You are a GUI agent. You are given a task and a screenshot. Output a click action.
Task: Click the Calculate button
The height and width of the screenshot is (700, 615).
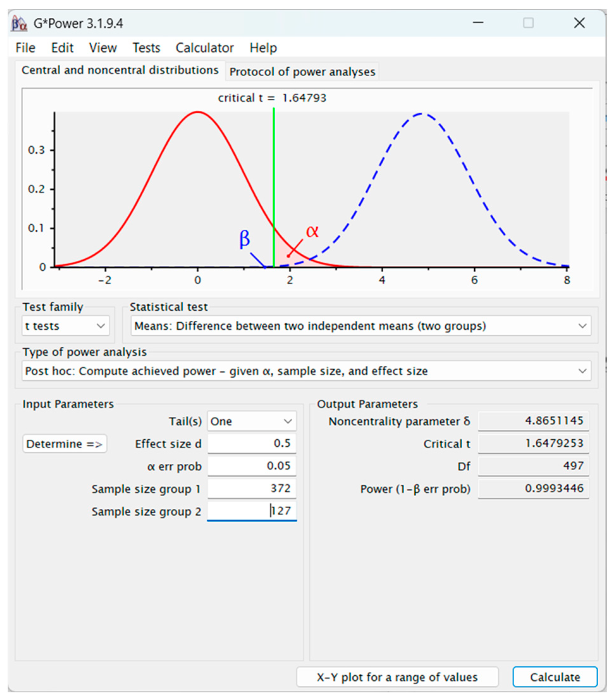tap(554, 677)
